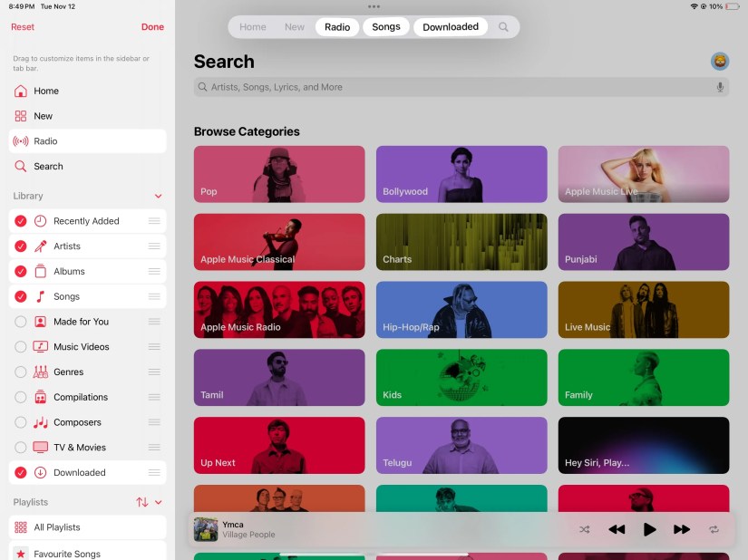Click the New grid icon in sidebar
The width and height of the screenshot is (748, 560).
21,116
